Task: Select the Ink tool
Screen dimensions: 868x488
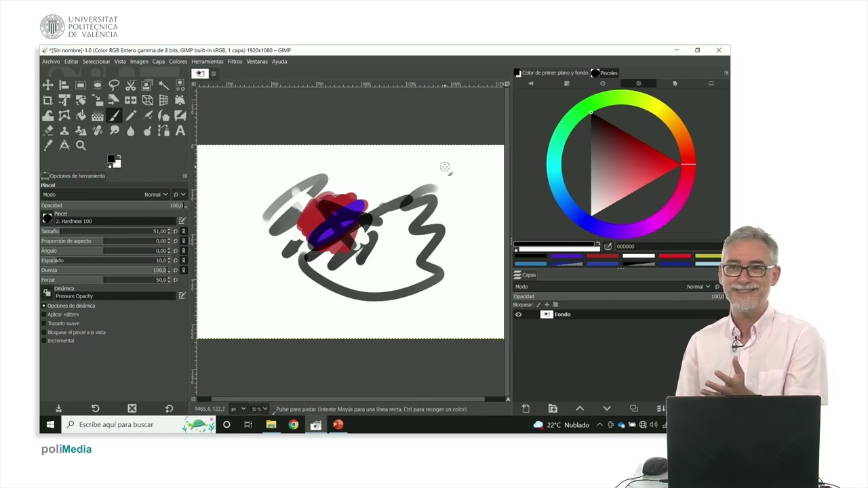Action: tap(163, 115)
